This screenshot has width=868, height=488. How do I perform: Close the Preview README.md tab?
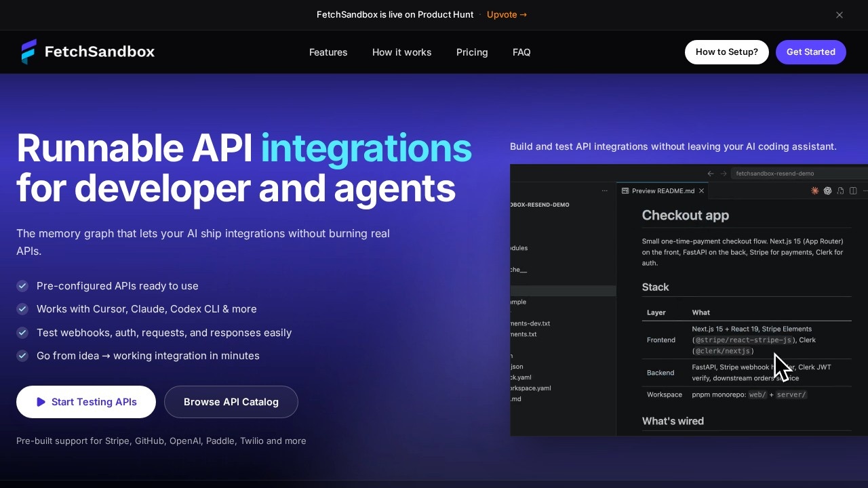tap(701, 191)
